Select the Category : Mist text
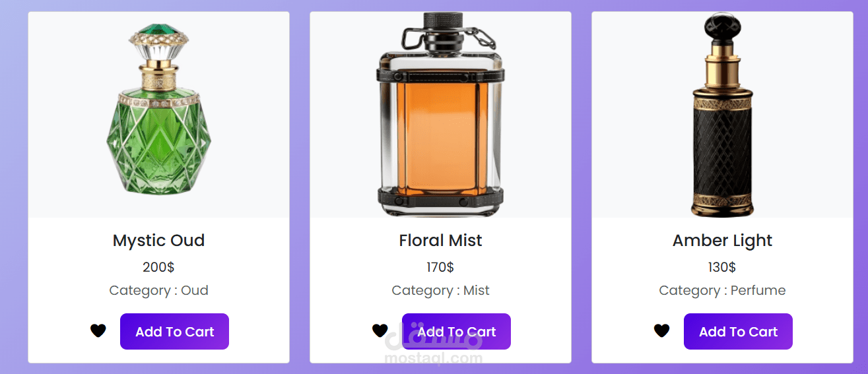Screen dimensions: 868x374 pyautogui.click(x=440, y=290)
